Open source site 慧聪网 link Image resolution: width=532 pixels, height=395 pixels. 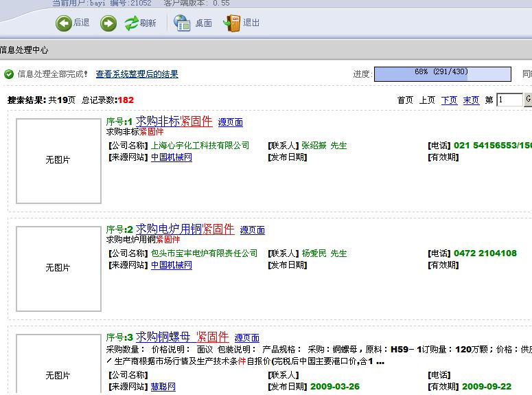[163, 387]
